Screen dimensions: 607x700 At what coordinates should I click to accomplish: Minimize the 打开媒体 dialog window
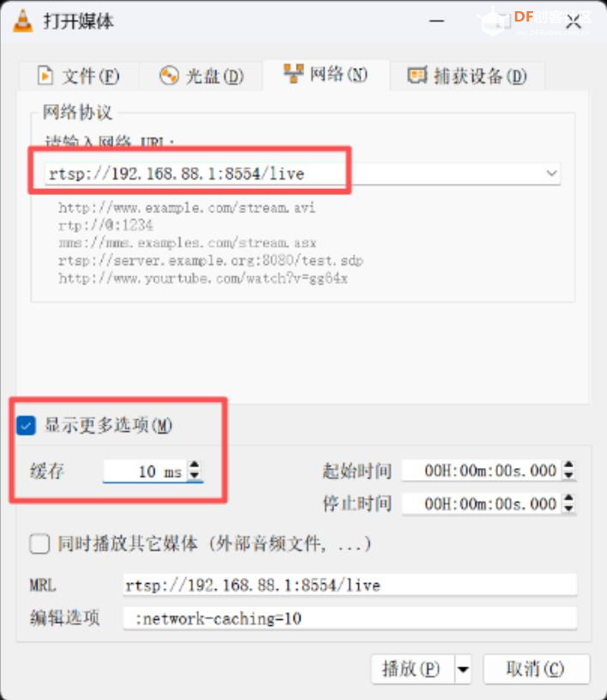[436, 21]
